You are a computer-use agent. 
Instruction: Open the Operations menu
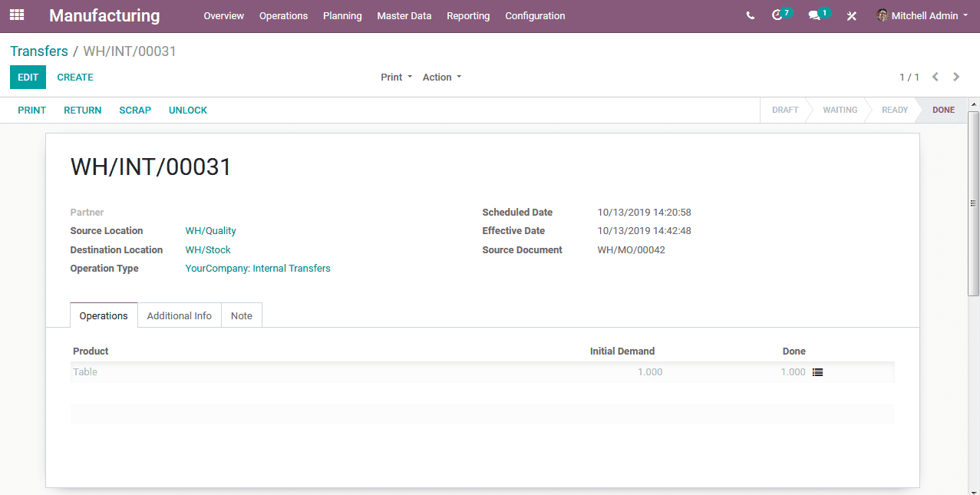tap(283, 15)
